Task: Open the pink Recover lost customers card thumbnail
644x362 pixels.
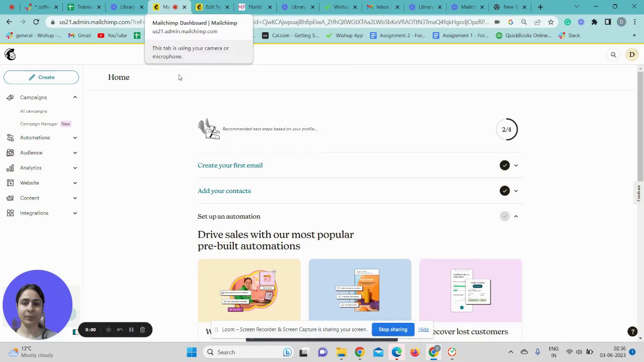Action: click(470, 290)
